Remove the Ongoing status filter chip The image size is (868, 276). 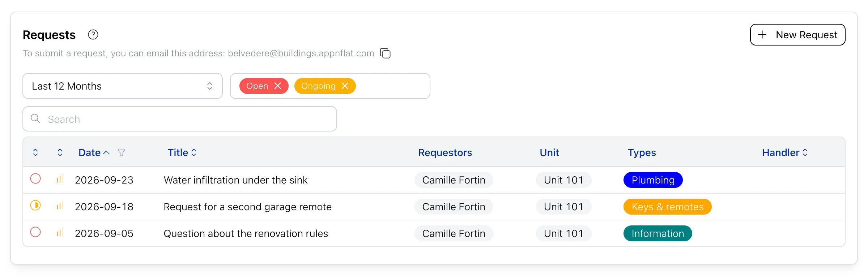point(345,86)
